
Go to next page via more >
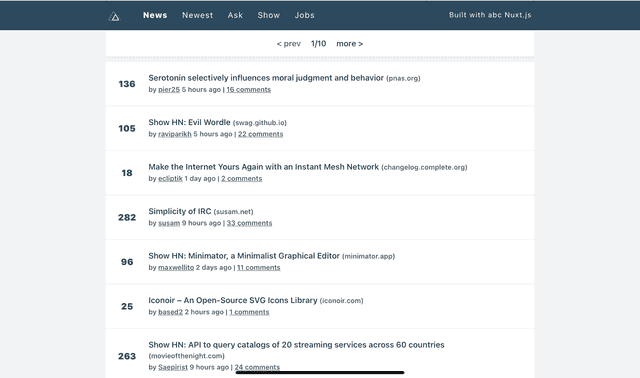coord(349,44)
